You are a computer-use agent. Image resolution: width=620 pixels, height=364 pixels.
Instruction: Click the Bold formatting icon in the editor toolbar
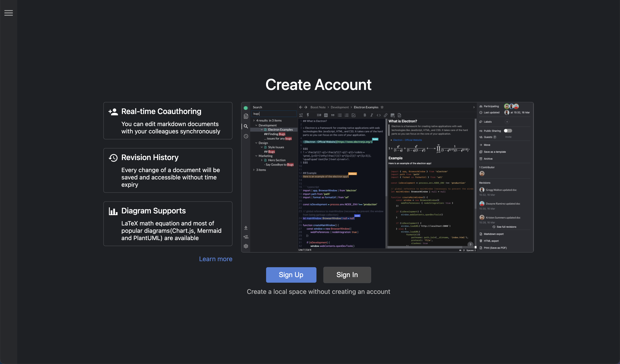(365, 115)
